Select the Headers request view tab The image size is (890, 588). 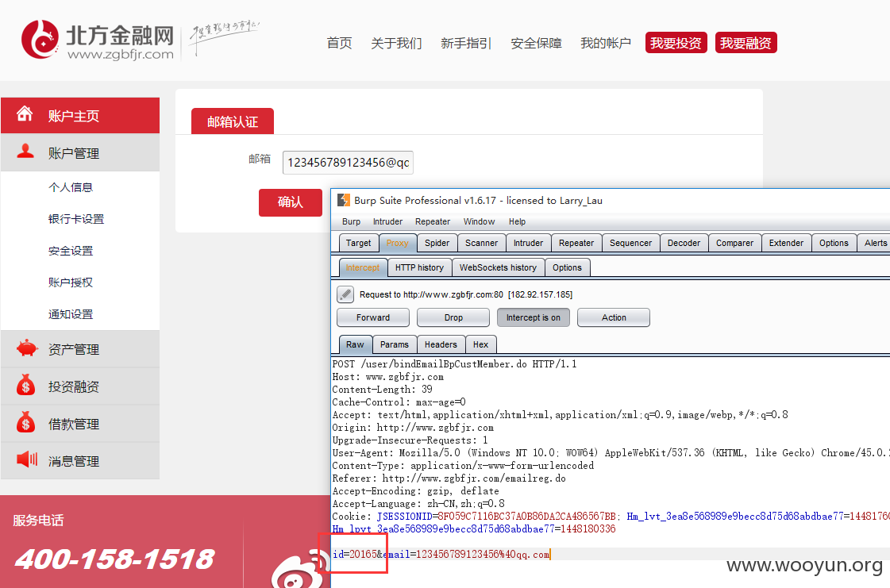(x=441, y=344)
